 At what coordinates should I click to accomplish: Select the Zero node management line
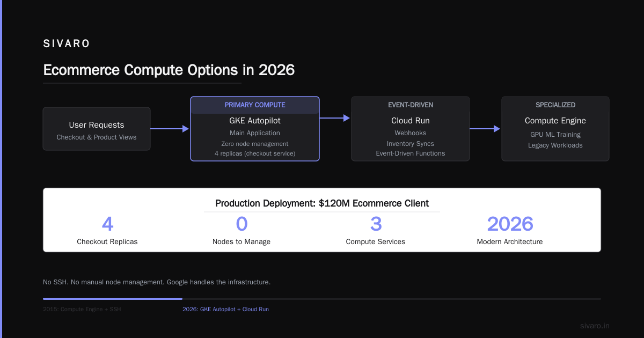point(255,144)
